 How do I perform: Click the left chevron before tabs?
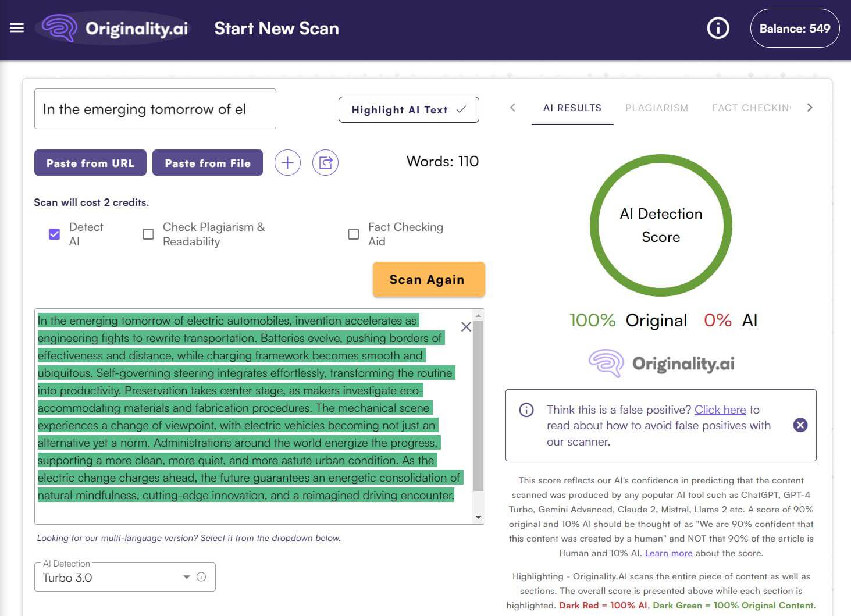[512, 107]
